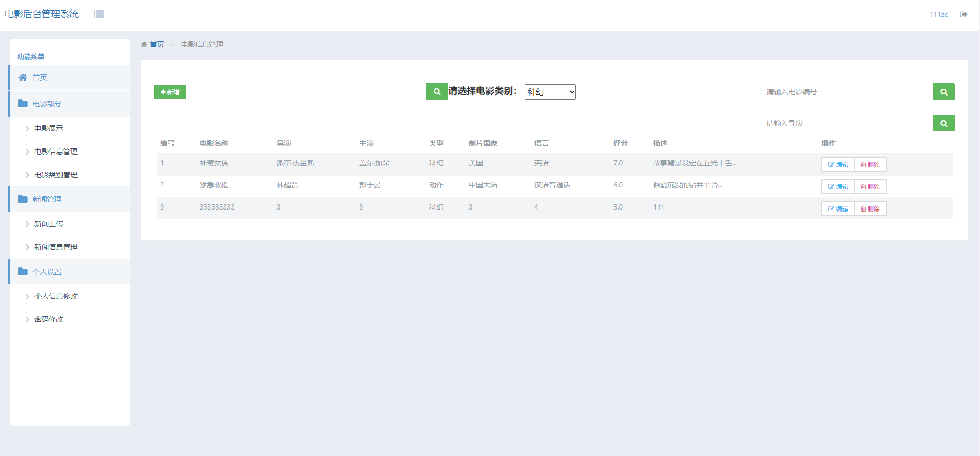Search movies by selected category using magnifier button

tap(437, 91)
